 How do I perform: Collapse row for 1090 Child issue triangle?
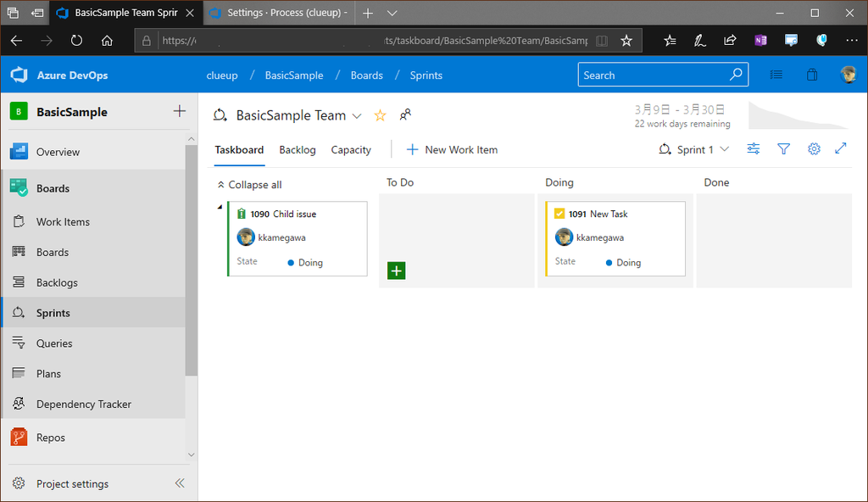point(220,207)
